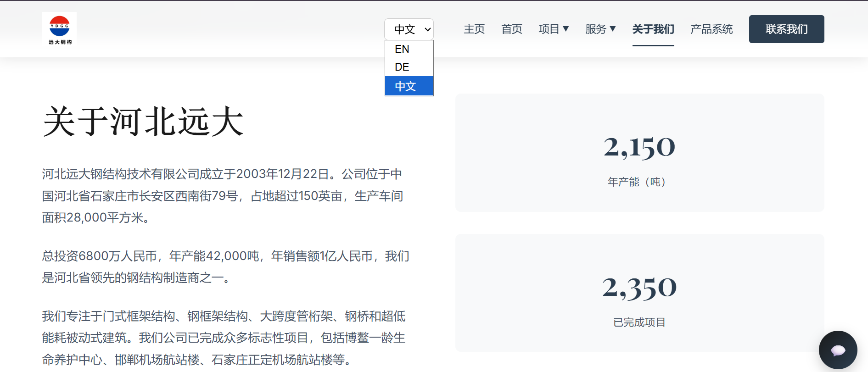Expand the 项目 dropdown menu
The image size is (868, 372).
[x=554, y=29]
